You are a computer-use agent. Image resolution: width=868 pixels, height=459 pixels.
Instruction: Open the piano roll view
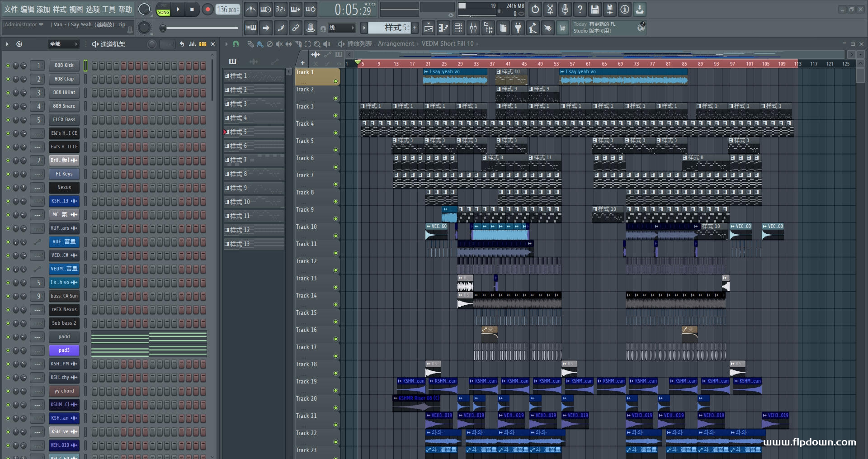443,28
